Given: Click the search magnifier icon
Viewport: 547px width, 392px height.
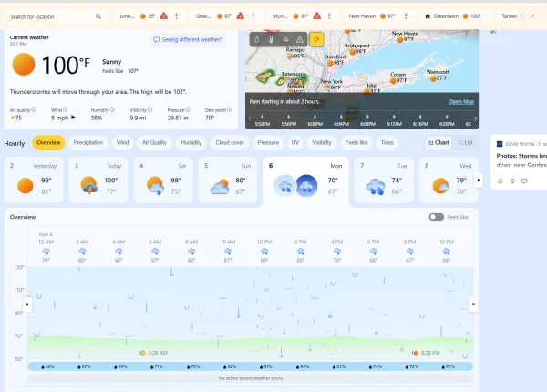Looking at the screenshot, I should pyautogui.click(x=98, y=16).
